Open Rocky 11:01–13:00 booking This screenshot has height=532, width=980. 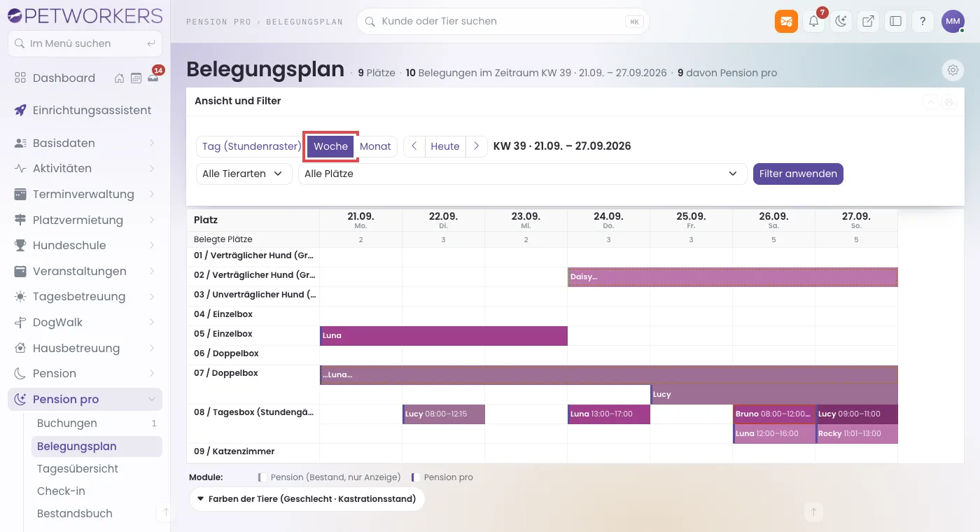(x=857, y=433)
